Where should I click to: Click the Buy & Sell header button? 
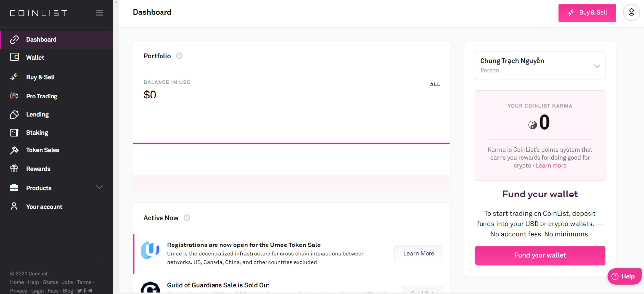(587, 13)
